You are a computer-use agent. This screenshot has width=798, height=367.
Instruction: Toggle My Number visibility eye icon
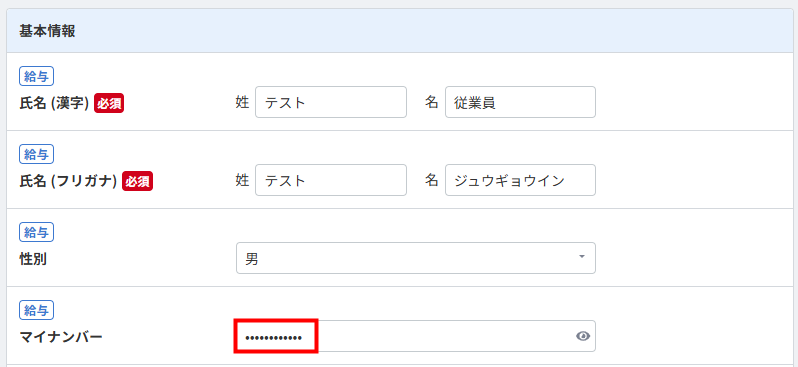(583, 336)
